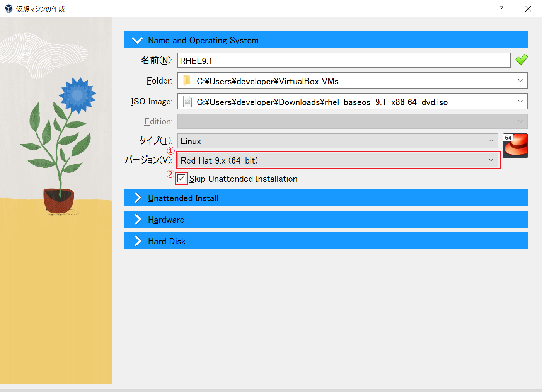Open the バージョン dropdown showing Red Hat 9.x
542x392 pixels.
[x=491, y=160]
